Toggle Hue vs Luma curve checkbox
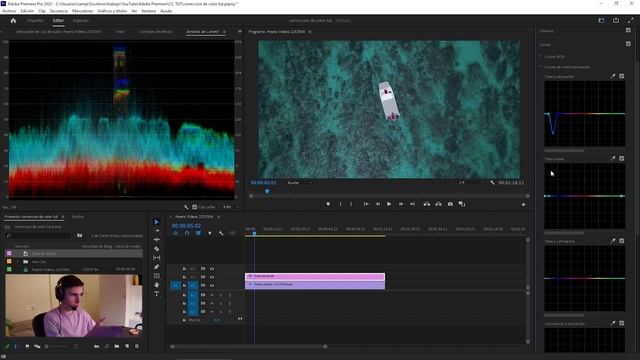640x360 pixels. (x=622, y=241)
